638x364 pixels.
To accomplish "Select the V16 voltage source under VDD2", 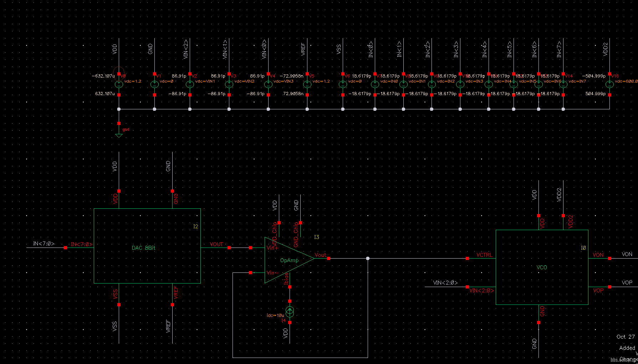I will [x=609, y=84].
